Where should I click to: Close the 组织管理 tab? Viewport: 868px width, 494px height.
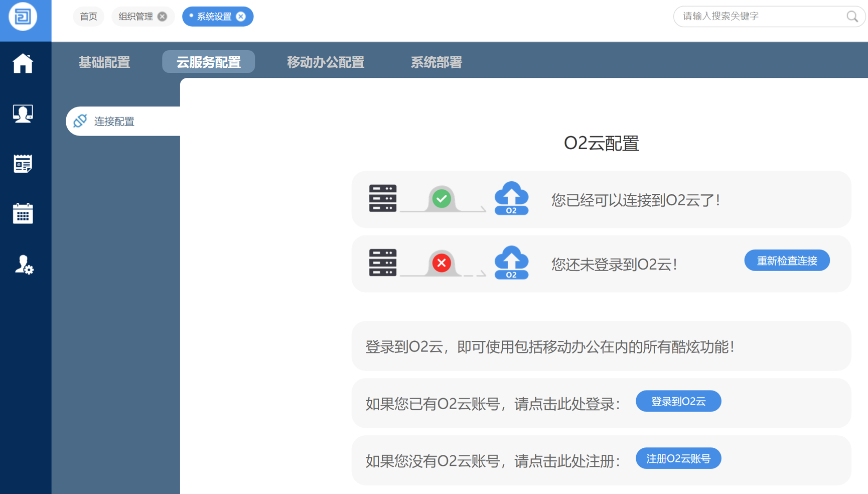click(163, 17)
